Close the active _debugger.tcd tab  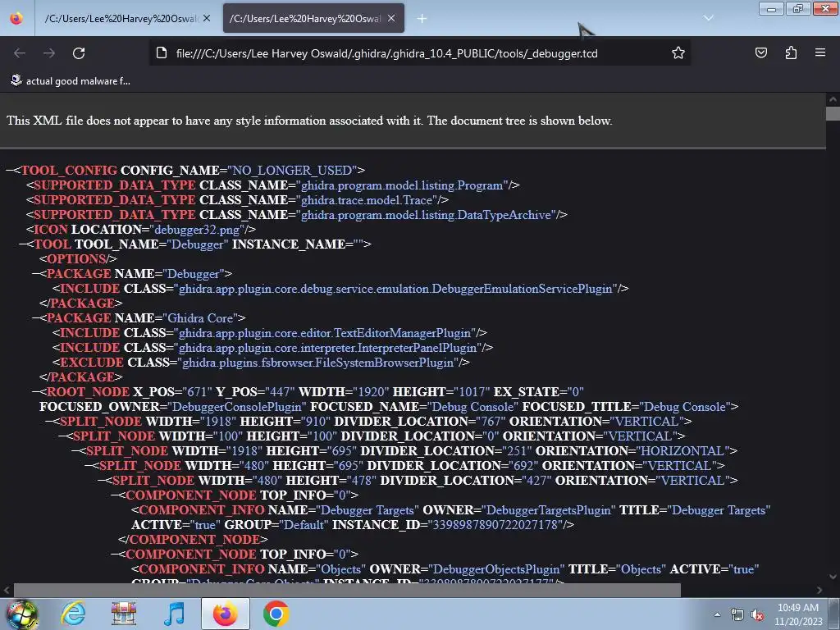(x=391, y=18)
